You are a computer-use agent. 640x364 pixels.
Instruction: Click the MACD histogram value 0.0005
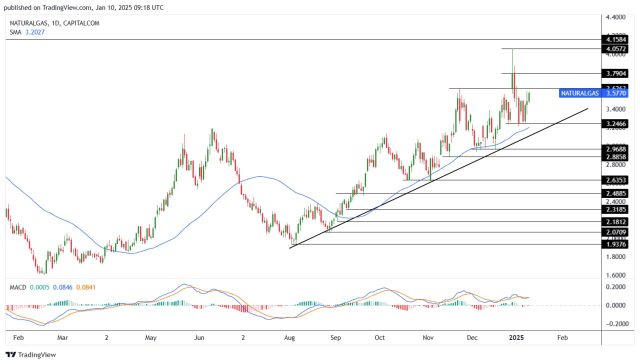click(x=40, y=287)
